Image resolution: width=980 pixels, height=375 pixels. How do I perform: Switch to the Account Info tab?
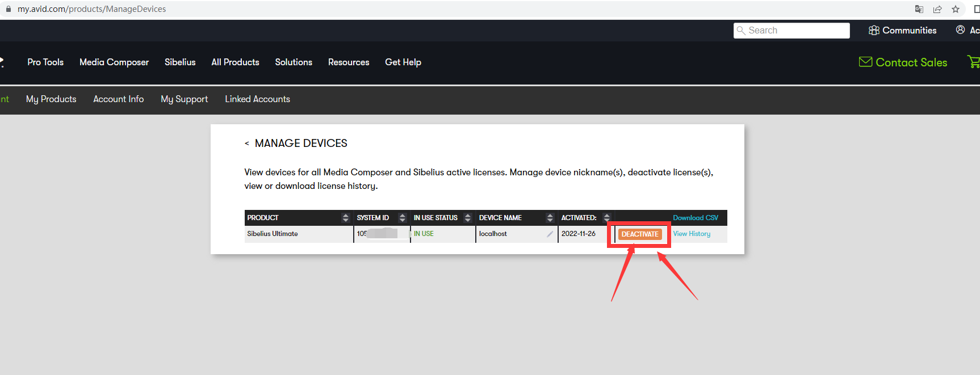click(x=119, y=99)
